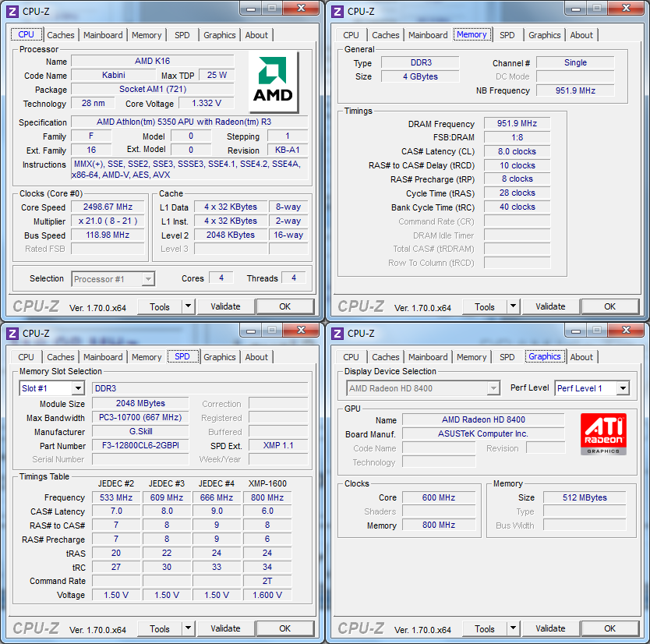This screenshot has width=650, height=644.
Task: Click the Core Speed value 2498.67 MHz
Action: pyautogui.click(x=108, y=207)
